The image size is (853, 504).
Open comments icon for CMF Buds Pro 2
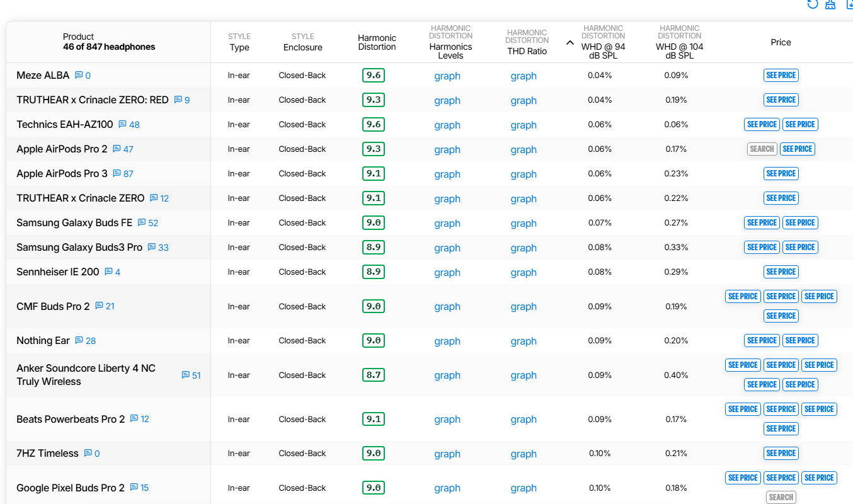point(99,306)
